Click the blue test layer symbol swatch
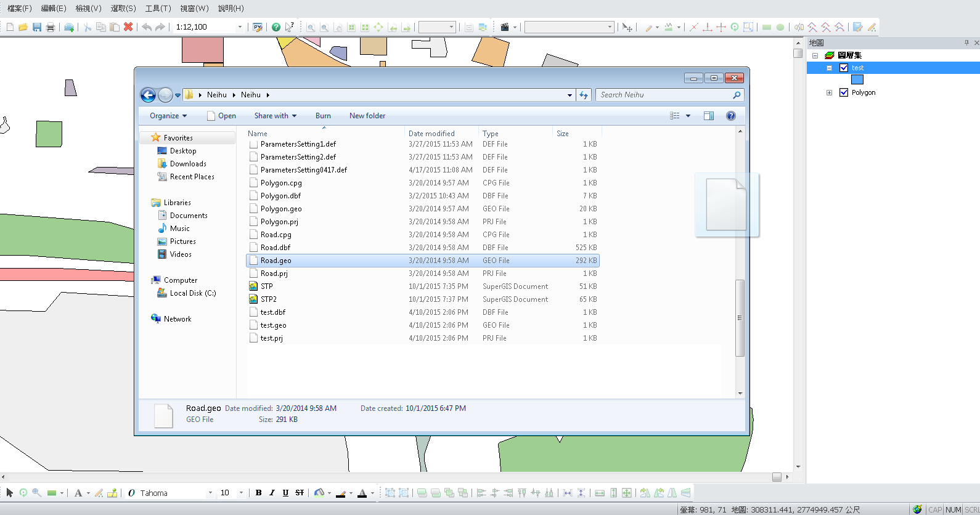Screen dimensions: 980x515 [857, 79]
